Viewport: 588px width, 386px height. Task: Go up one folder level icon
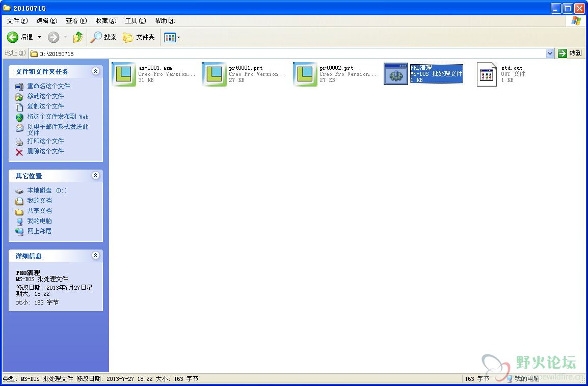77,37
